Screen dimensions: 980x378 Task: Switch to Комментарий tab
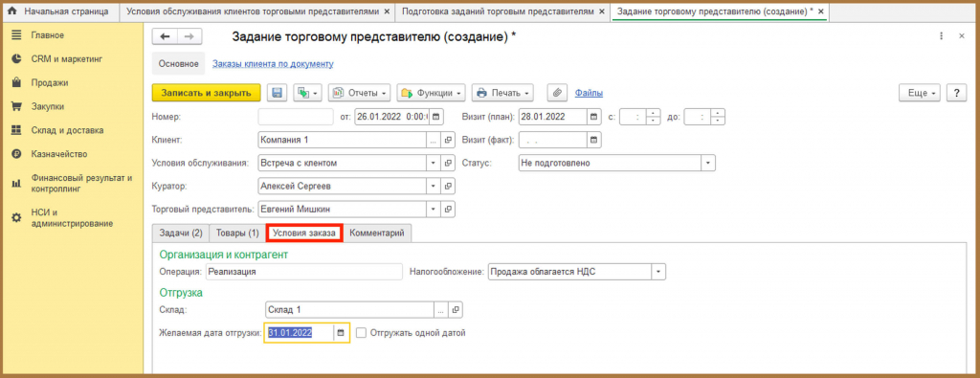(x=377, y=233)
